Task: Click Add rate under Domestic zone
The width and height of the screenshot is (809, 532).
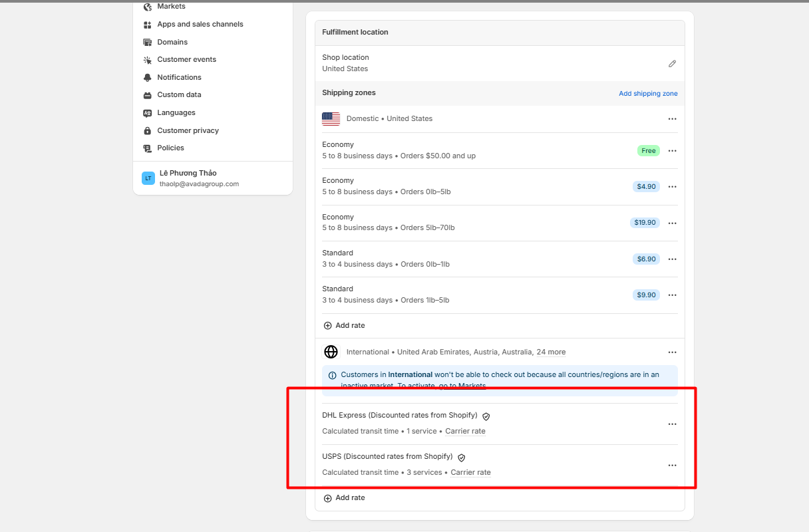Action: pyautogui.click(x=344, y=326)
